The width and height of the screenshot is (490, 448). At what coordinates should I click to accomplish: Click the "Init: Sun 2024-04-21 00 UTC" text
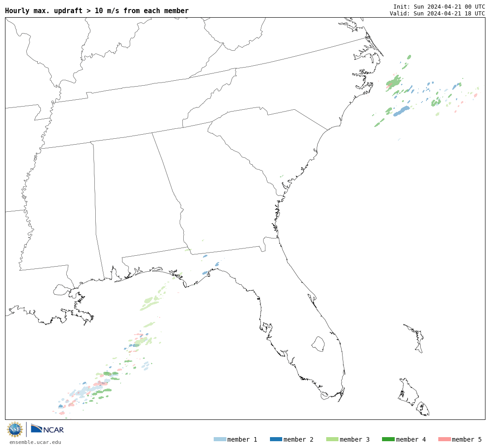click(439, 6)
